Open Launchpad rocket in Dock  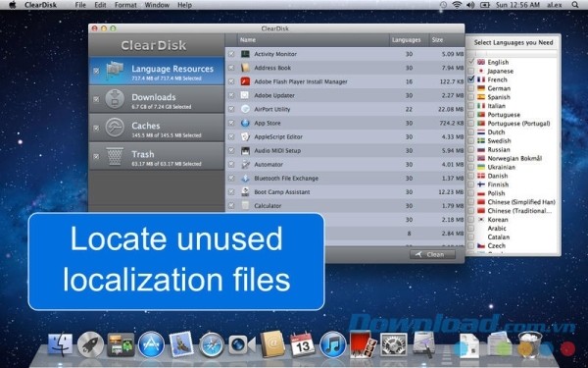pyautogui.click(x=90, y=344)
